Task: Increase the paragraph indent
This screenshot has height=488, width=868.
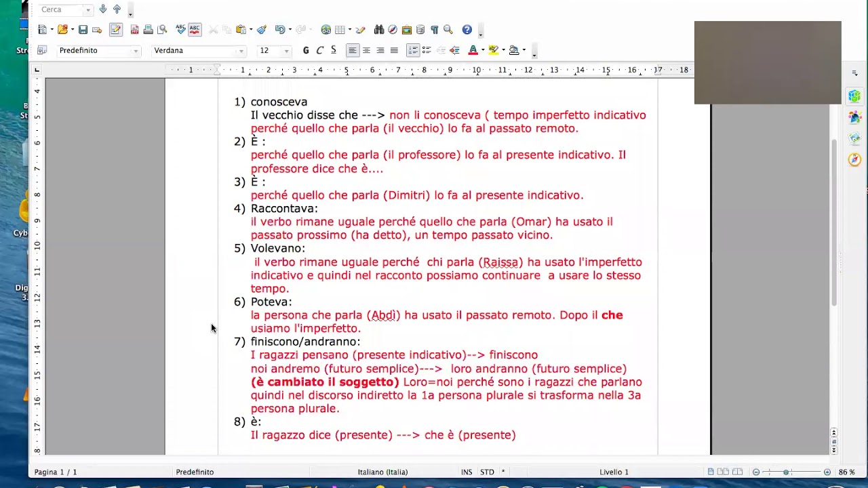Action: pos(454,50)
